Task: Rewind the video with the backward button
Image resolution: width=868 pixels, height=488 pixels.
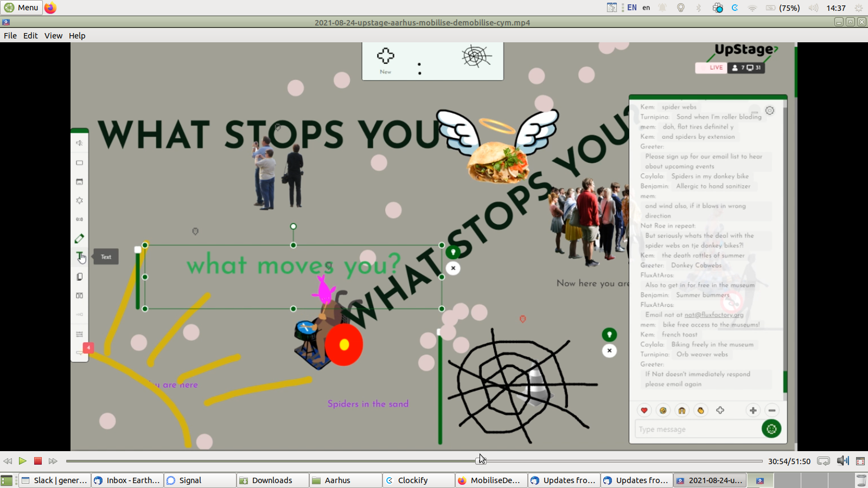Action: click(x=8, y=461)
